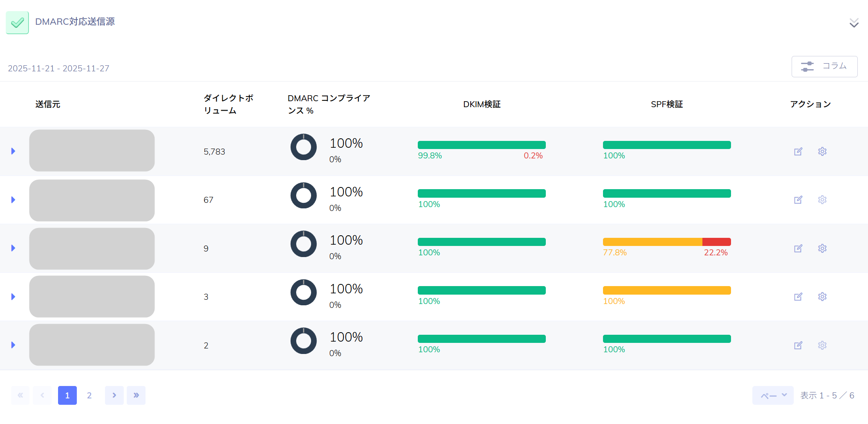The image size is (868, 424).
Task: Open gear settings in the 9 volume row
Action: 822,249
